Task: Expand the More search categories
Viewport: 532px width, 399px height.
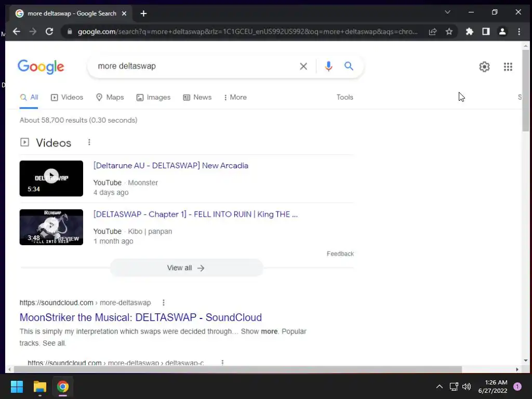Action: pos(235,97)
